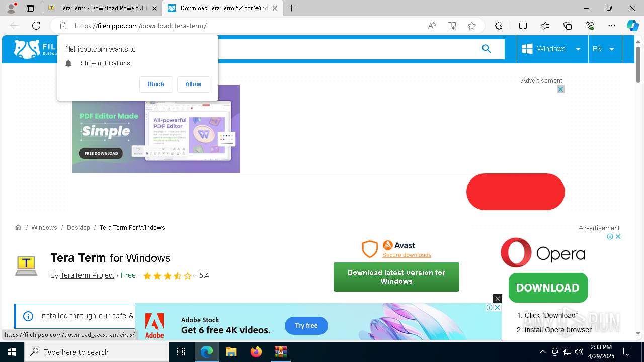Expand the EN language dropdown
Viewport: 644px width, 362px height.
pos(604,49)
